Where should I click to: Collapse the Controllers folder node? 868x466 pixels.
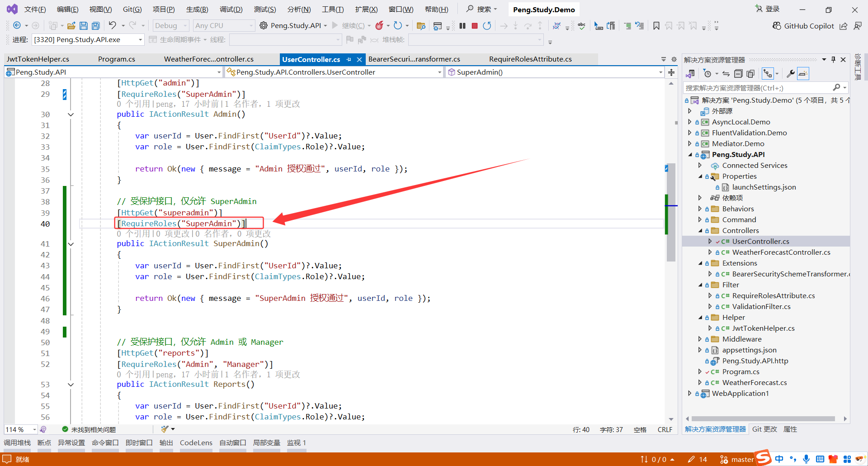(x=700, y=231)
